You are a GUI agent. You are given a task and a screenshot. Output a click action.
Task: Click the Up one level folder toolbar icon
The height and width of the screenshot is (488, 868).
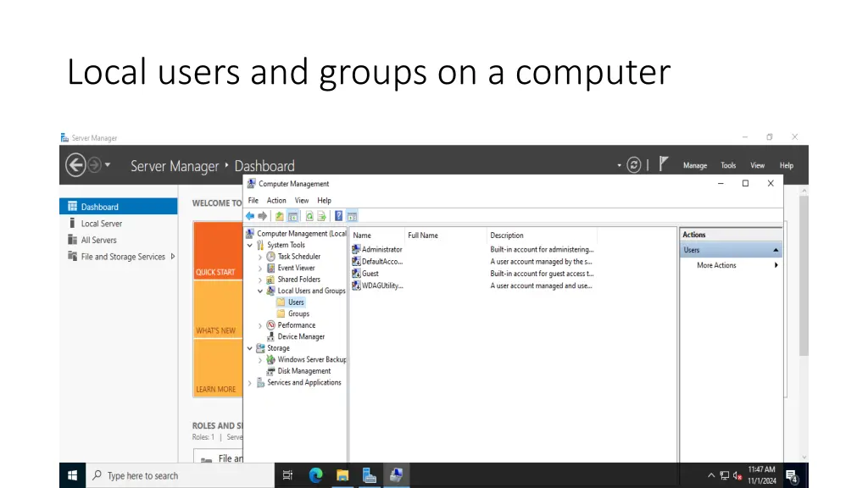coord(280,216)
